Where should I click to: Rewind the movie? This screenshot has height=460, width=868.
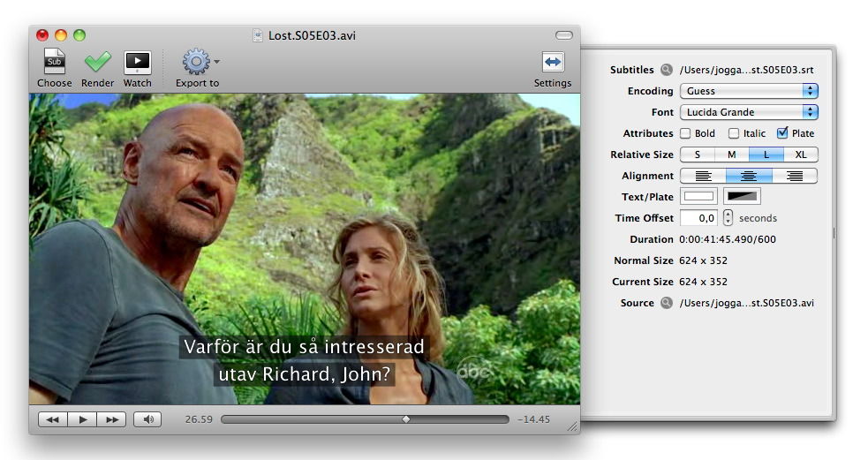(53, 419)
